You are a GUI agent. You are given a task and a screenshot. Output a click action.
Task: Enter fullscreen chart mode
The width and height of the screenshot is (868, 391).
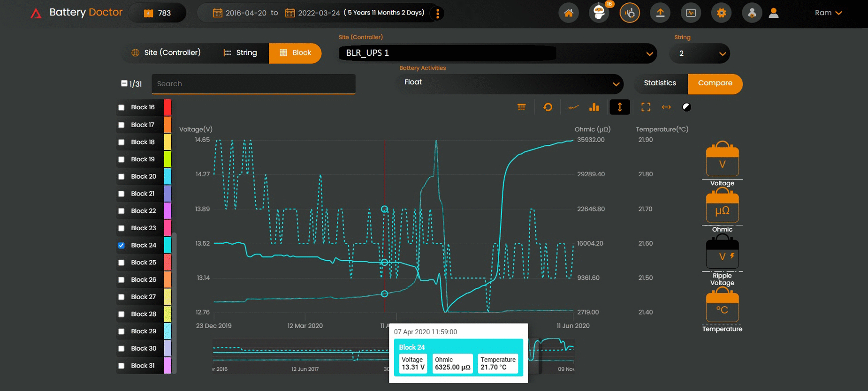point(646,107)
